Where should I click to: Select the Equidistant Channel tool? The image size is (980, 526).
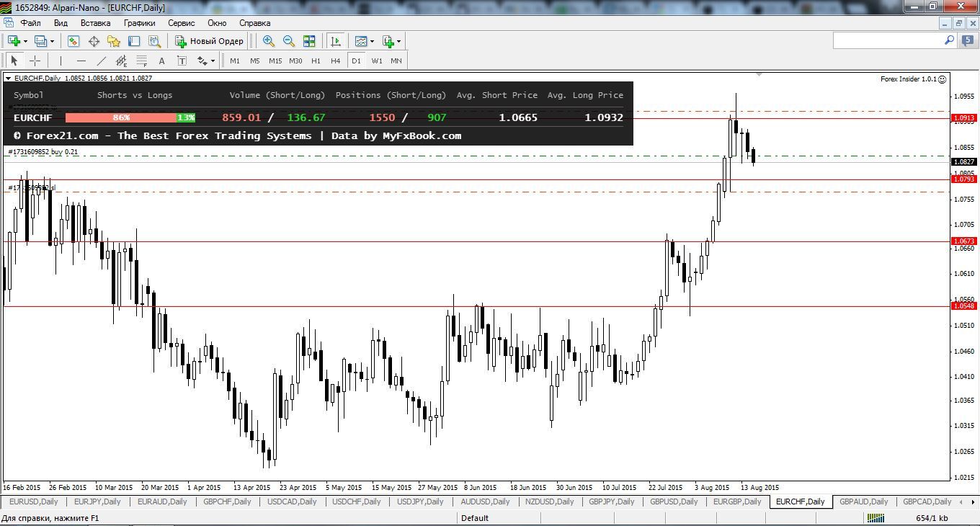121,61
